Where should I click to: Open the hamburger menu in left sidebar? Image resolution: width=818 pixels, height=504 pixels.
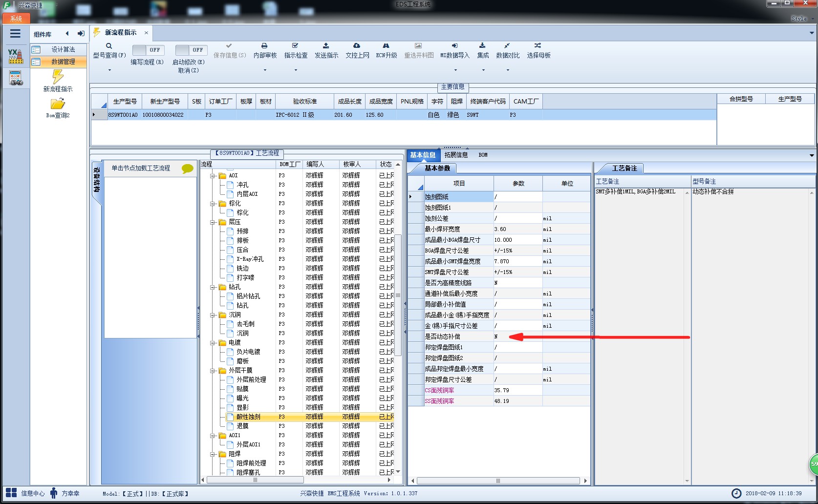coord(15,34)
